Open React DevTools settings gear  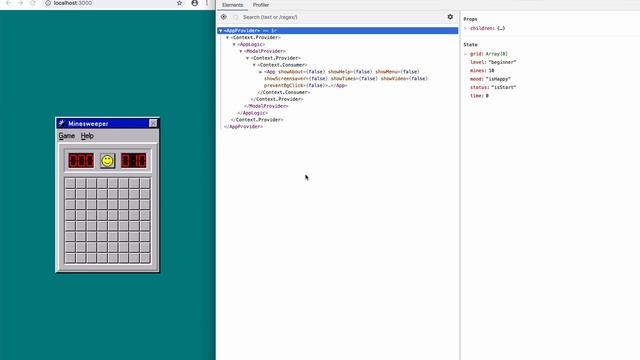pos(450,17)
